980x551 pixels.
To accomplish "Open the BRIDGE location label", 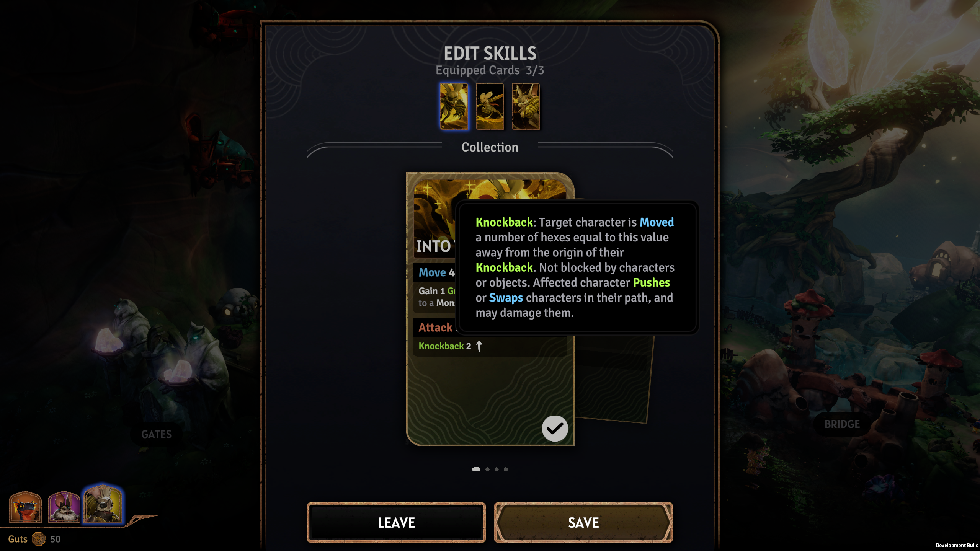I will click(842, 424).
